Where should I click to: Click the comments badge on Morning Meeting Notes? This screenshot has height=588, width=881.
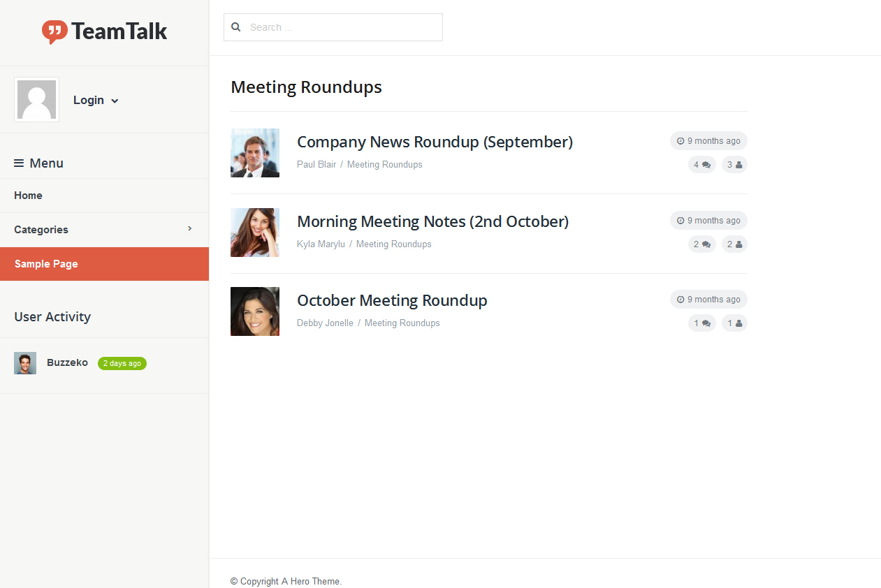(701, 244)
